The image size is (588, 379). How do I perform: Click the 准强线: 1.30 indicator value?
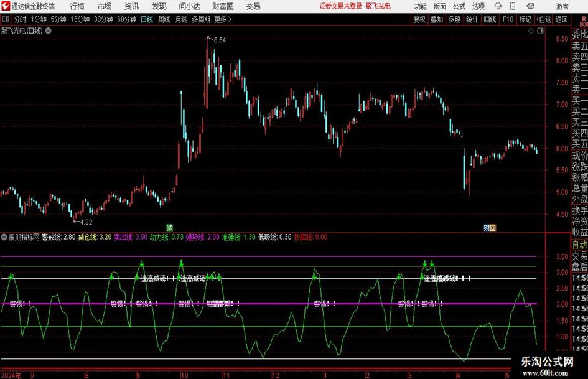pyautogui.click(x=238, y=237)
